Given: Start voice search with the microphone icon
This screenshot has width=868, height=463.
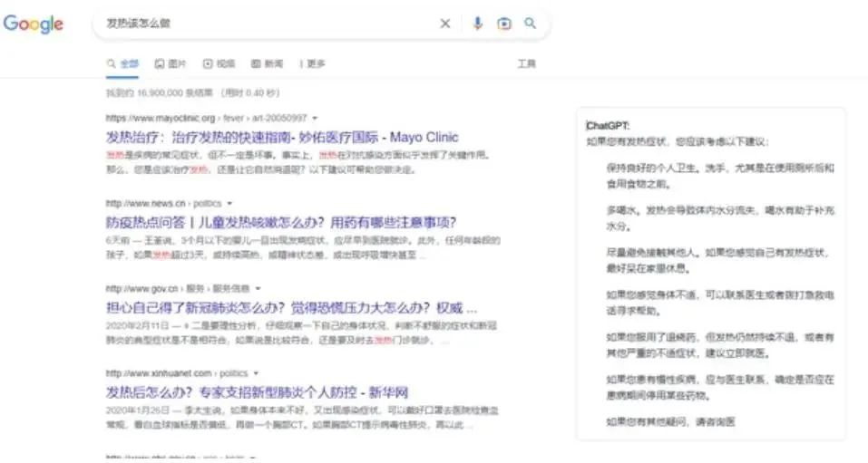Looking at the screenshot, I should tap(478, 24).
